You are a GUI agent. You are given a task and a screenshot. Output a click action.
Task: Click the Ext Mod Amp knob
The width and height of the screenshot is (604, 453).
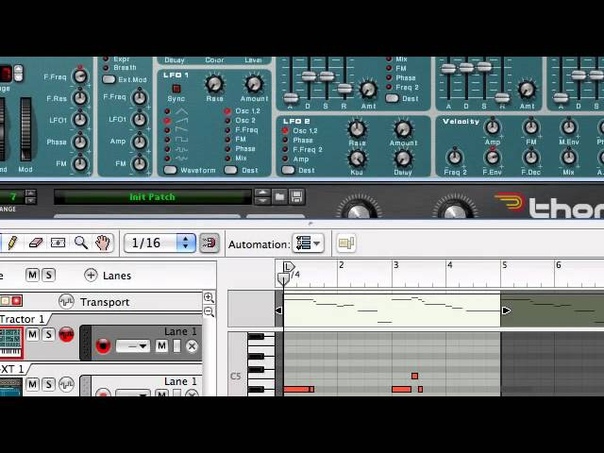click(139, 142)
